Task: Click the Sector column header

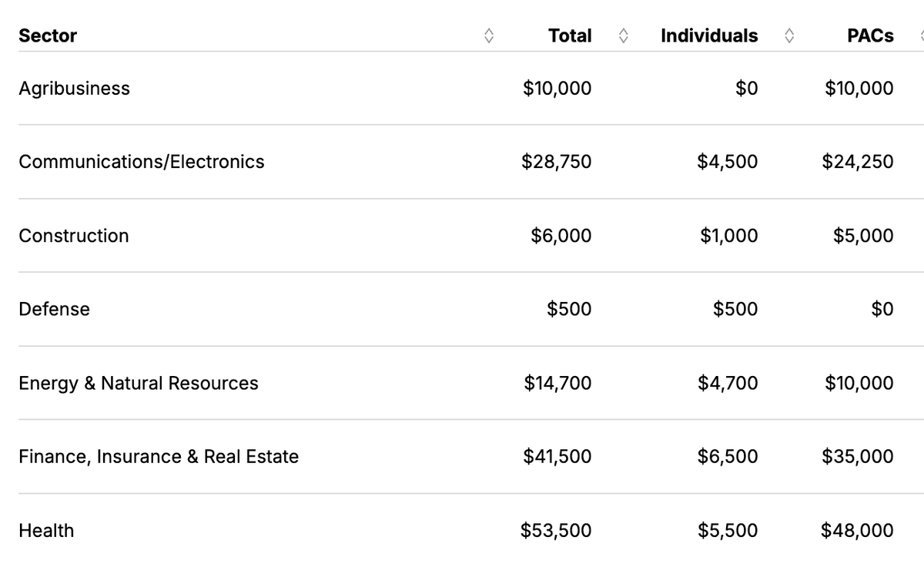Action: 48,35
